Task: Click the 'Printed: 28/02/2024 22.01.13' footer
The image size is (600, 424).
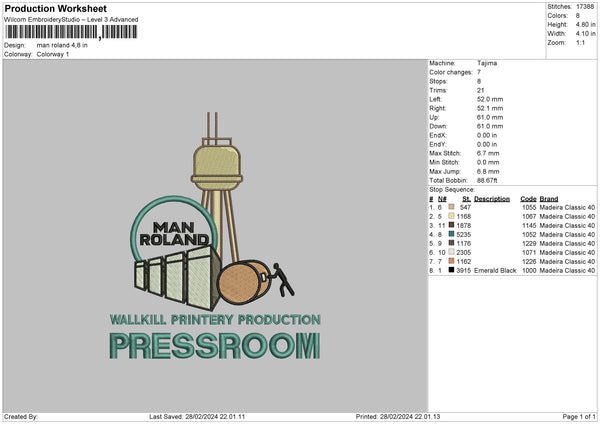Action: tap(398, 416)
